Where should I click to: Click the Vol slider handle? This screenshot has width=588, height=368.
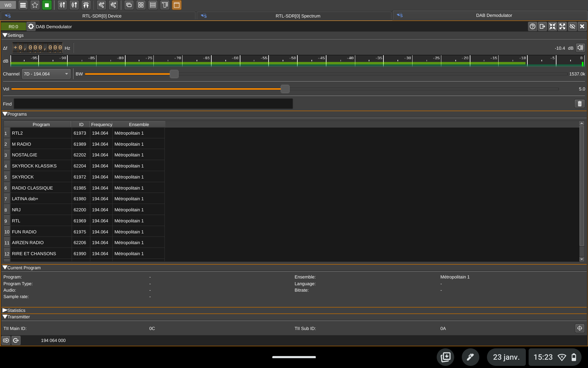tap(285, 89)
